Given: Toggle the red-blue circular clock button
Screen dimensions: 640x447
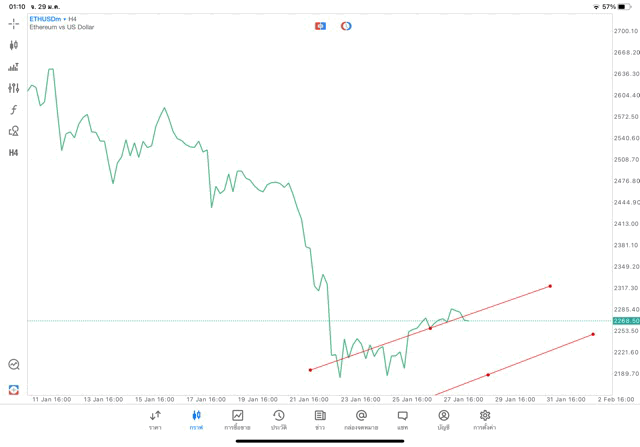Looking at the screenshot, I should point(346,26).
